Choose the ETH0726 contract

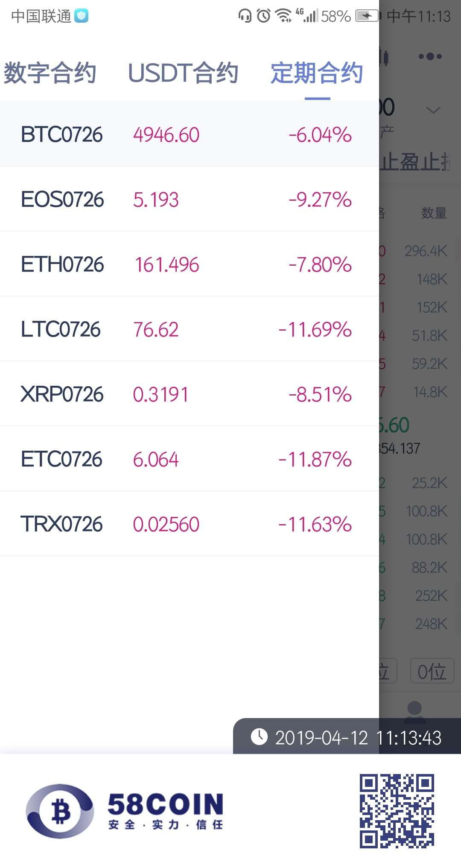tap(188, 264)
